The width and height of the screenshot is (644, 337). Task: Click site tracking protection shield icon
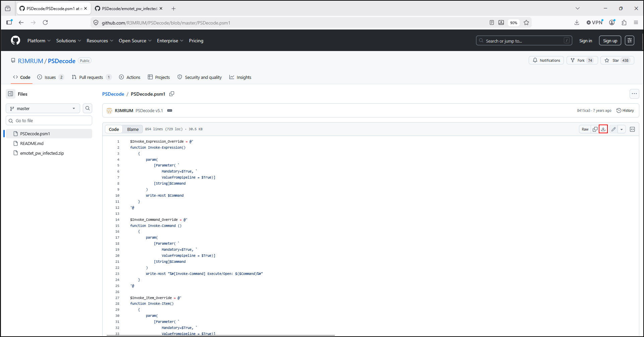coord(96,23)
